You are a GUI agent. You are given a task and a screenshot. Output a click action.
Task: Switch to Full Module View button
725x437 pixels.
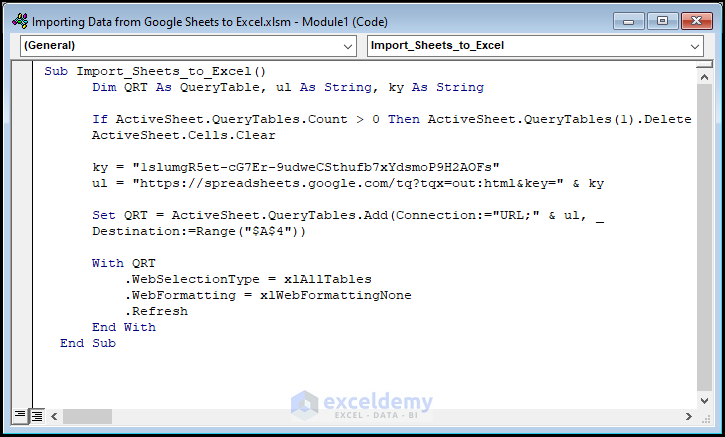coord(36,415)
